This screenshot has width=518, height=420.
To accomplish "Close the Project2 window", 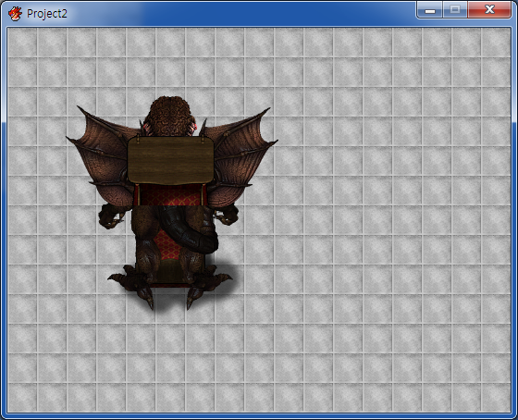I will coord(489,10).
